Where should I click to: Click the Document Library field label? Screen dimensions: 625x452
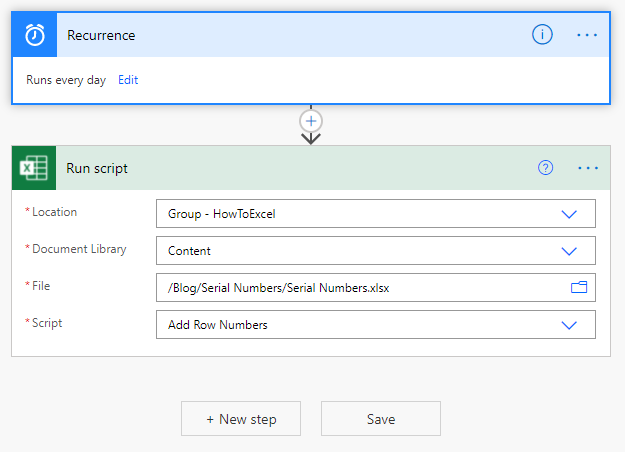[79, 249]
